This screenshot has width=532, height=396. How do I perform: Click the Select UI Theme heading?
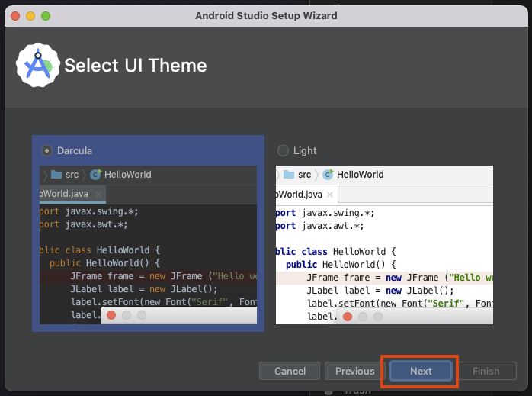[136, 65]
